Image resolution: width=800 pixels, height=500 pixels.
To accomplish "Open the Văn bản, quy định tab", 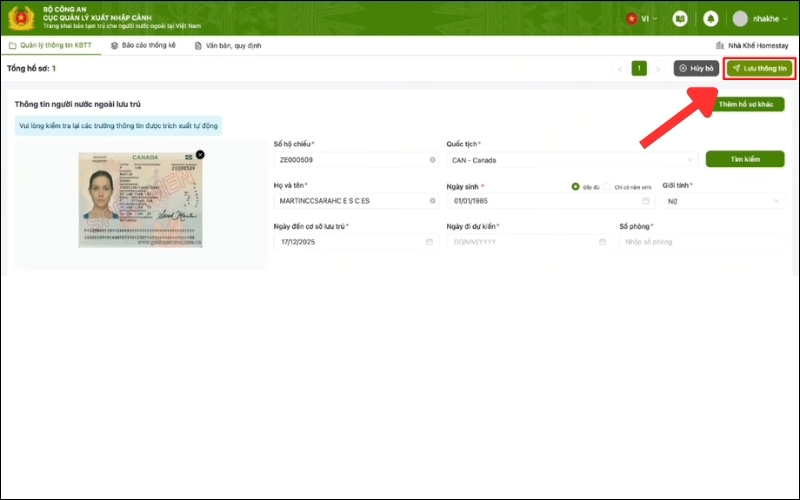I will pyautogui.click(x=228, y=45).
